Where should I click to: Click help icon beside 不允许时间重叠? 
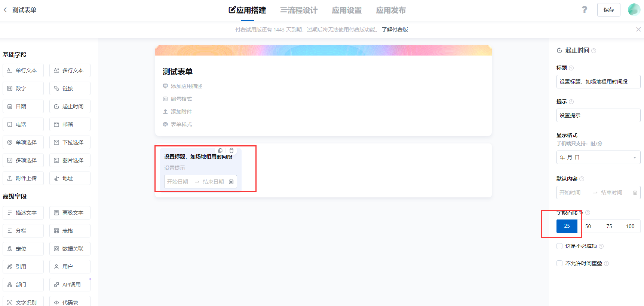click(606, 263)
